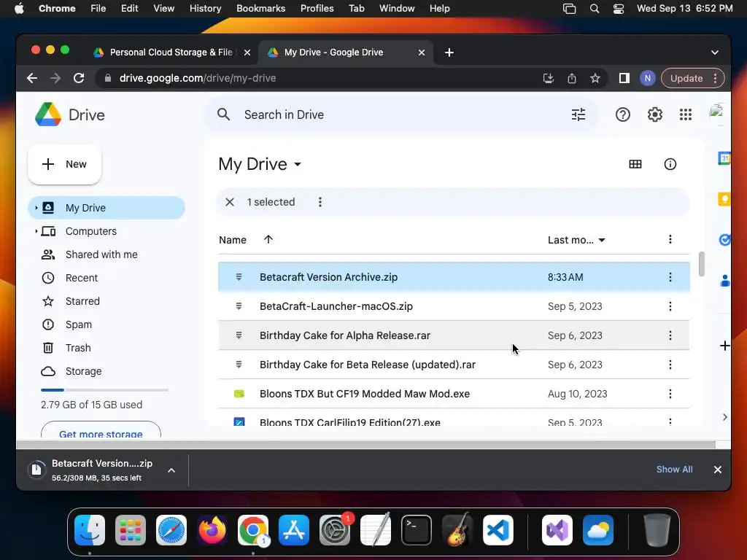Switch to grid layout view
Screen dimensions: 747x560
click(635, 164)
